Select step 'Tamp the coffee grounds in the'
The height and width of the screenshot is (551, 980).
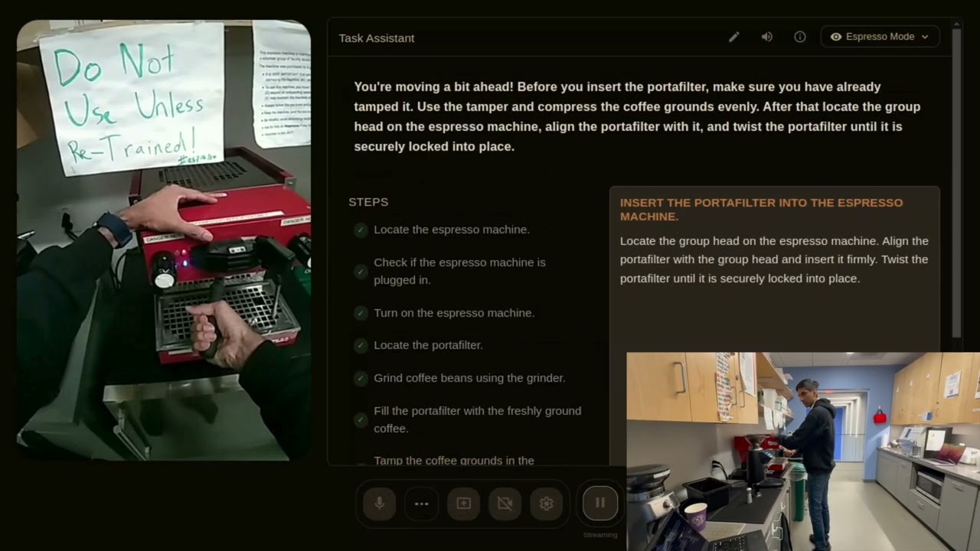tap(454, 461)
